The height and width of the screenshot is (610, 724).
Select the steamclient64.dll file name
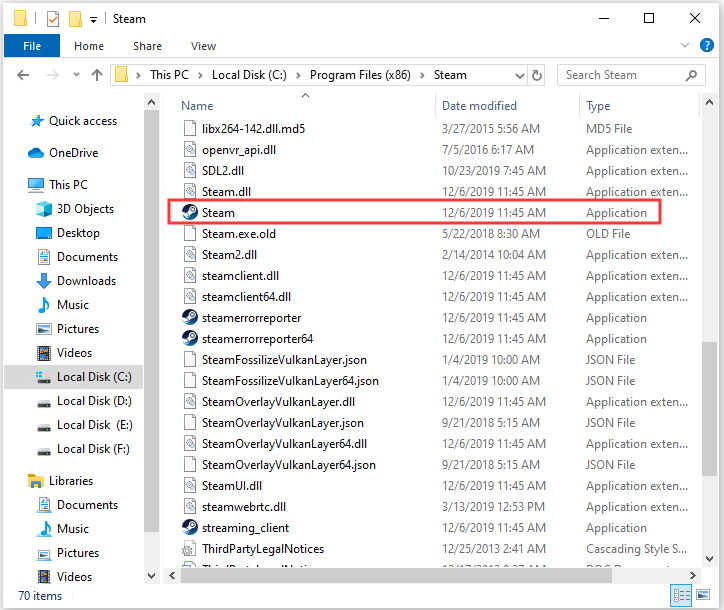[x=246, y=296]
